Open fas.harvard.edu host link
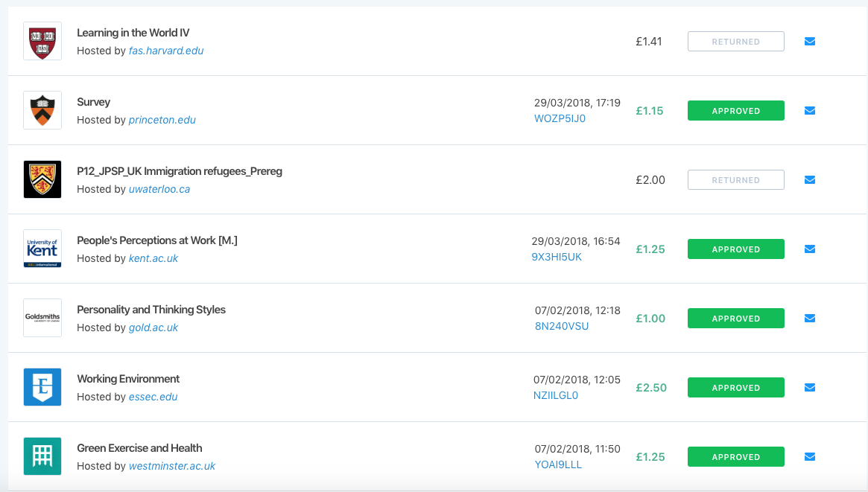 166,51
